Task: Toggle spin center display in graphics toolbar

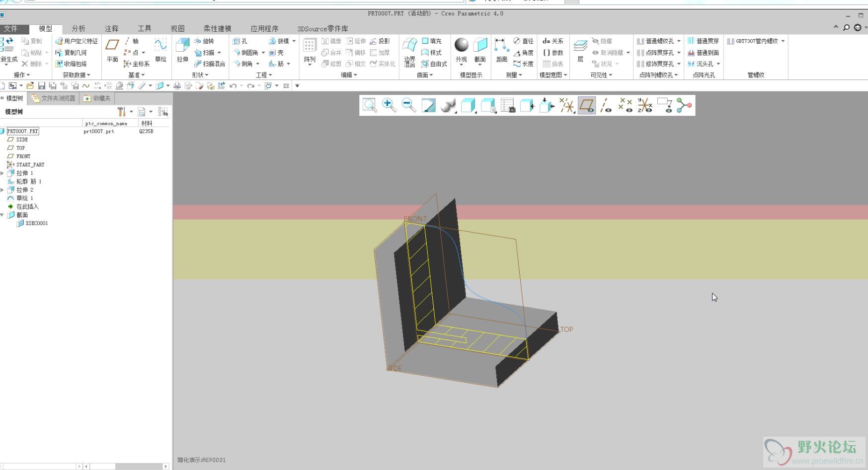Action: tap(684, 105)
